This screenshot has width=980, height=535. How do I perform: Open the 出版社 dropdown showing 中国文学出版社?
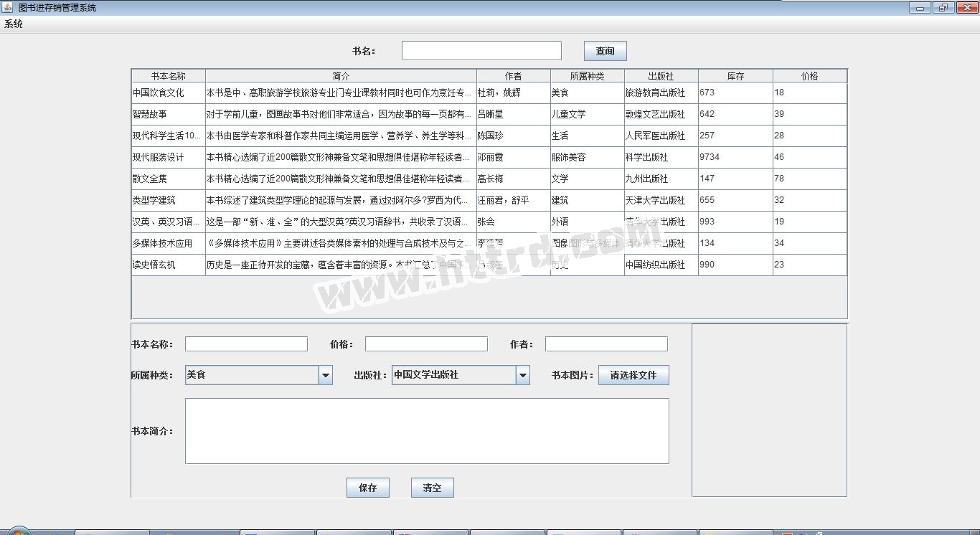pos(461,375)
